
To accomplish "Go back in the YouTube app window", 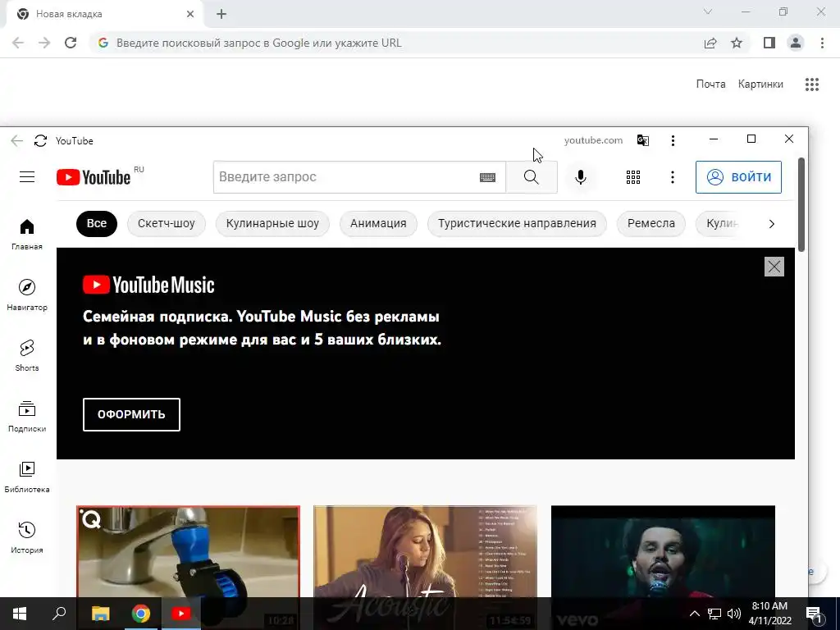I will pyautogui.click(x=16, y=140).
